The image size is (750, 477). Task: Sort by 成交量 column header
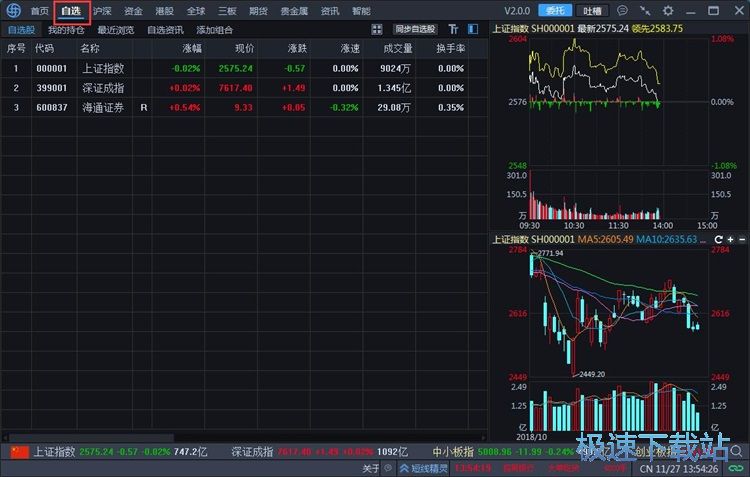(397, 48)
